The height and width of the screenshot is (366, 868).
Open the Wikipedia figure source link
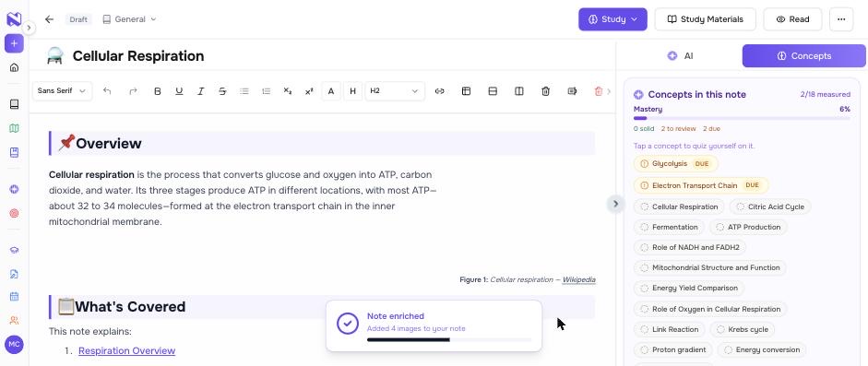coord(579,279)
